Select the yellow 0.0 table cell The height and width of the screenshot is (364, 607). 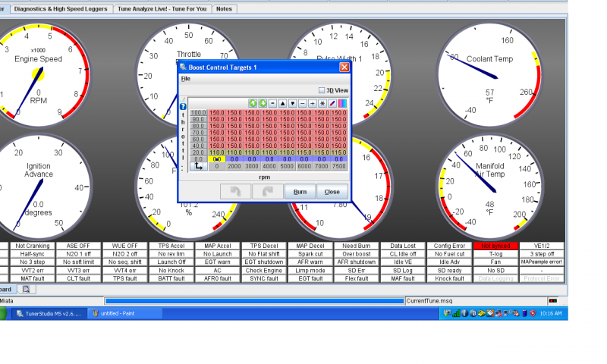(216, 158)
